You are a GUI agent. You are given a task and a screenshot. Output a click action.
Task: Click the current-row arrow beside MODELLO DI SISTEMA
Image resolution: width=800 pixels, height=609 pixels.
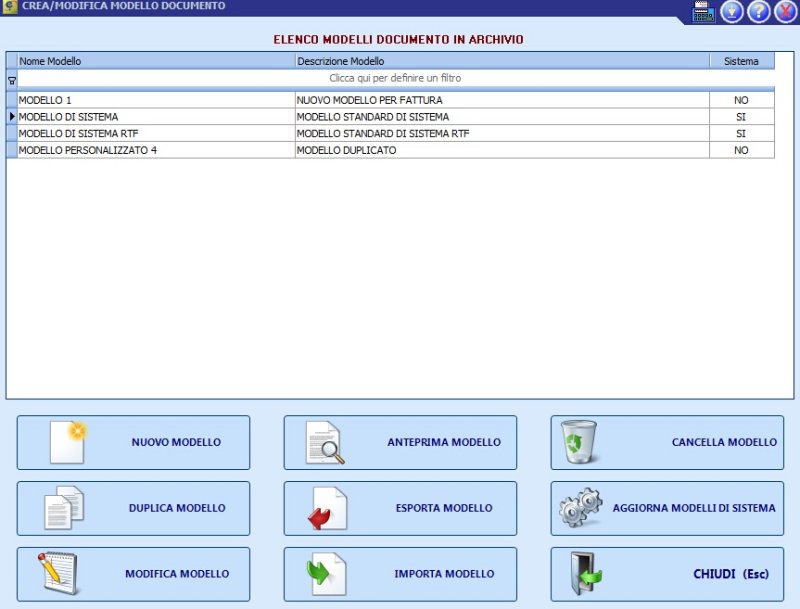[x=12, y=117]
